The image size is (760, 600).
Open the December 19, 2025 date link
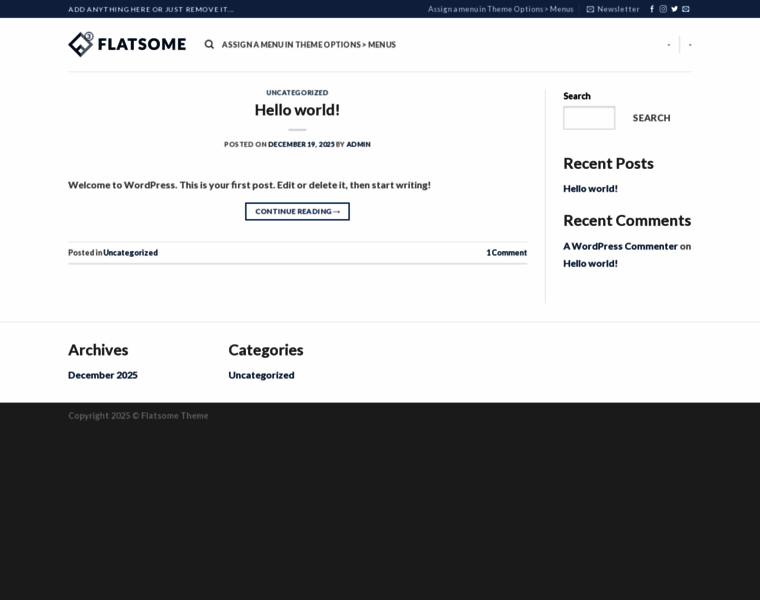coord(301,144)
